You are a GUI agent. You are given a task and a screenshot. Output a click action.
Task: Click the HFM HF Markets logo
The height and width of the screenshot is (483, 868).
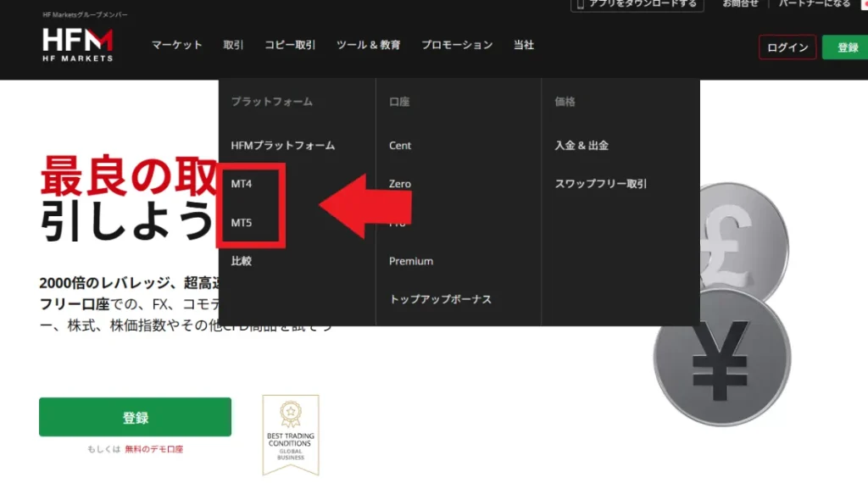pos(77,44)
